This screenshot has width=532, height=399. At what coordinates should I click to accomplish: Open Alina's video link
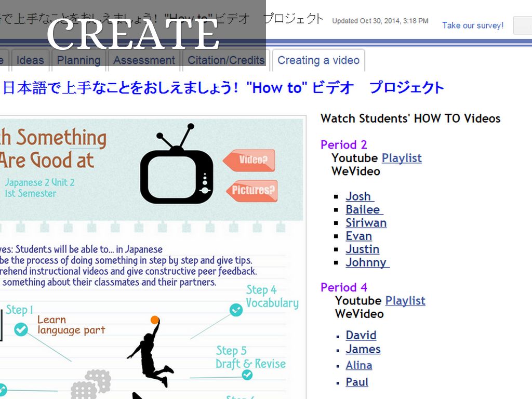[358, 365]
